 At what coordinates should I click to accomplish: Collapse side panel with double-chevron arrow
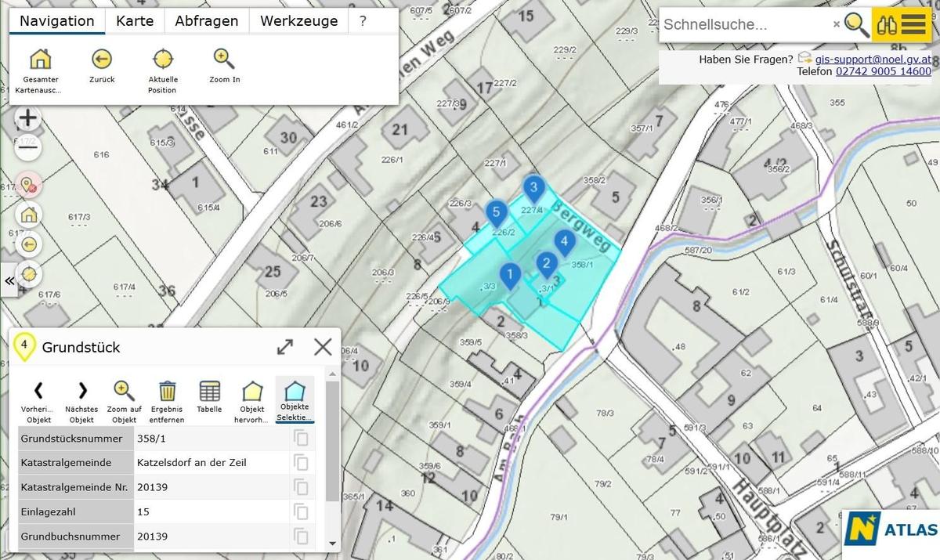coord(9,280)
